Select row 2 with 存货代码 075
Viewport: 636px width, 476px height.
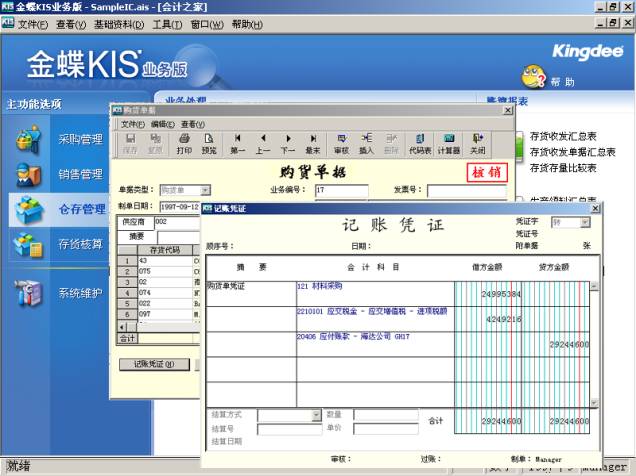tap(158, 271)
